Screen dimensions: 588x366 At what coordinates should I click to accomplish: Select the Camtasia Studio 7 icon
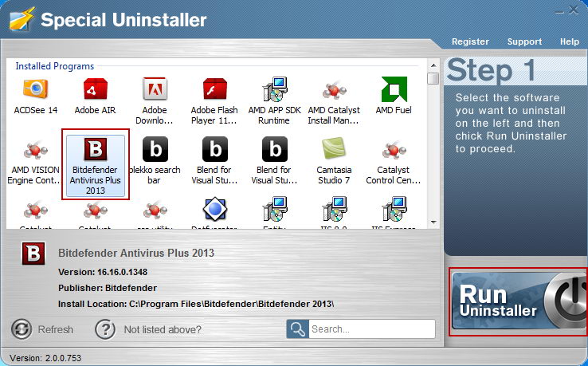334,148
